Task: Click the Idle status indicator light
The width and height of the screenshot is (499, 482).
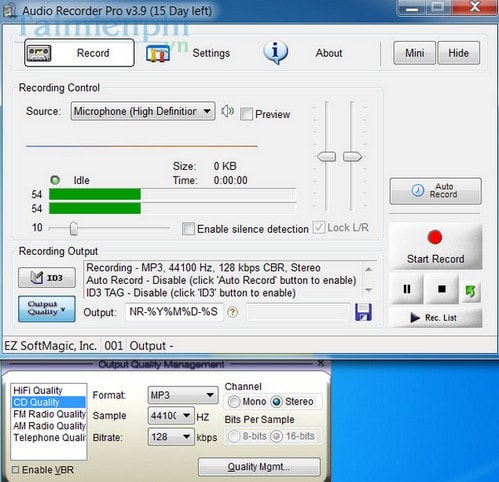Action: 55,180
